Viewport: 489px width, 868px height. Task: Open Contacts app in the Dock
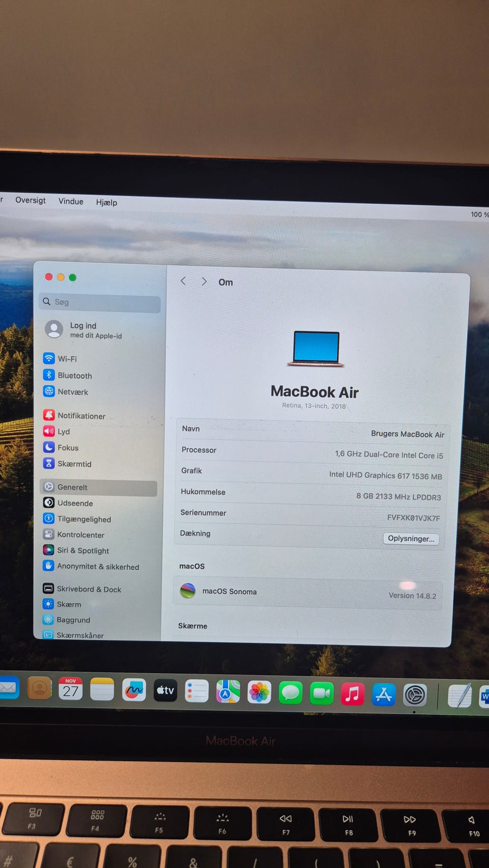pyautogui.click(x=39, y=688)
